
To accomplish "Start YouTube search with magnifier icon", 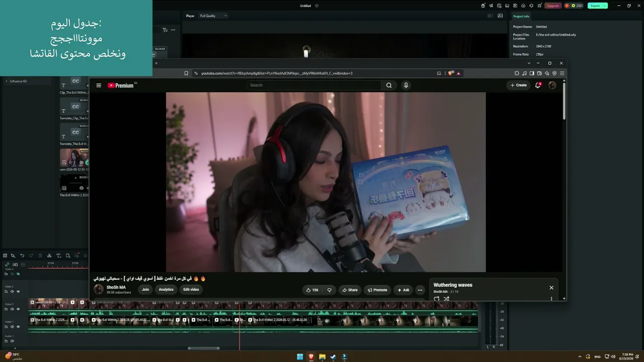I will tap(389, 85).
